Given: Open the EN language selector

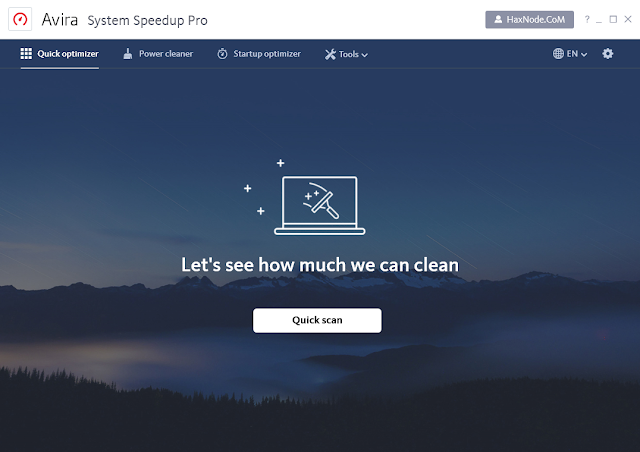Looking at the screenshot, I should point(570,54).
